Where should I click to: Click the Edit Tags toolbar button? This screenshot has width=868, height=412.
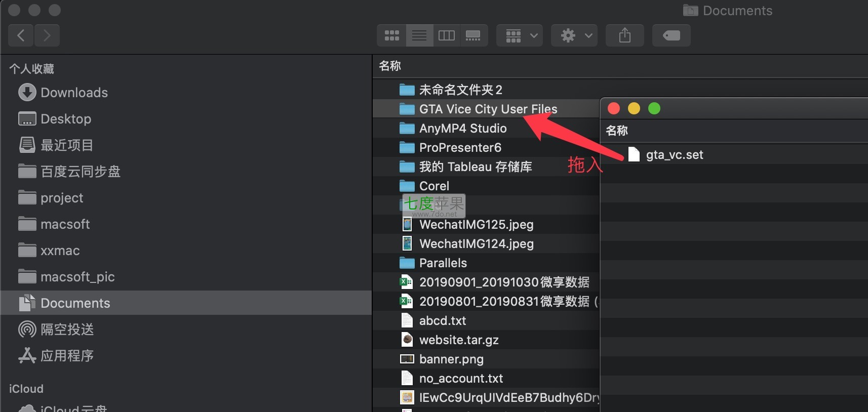point(672,35)
